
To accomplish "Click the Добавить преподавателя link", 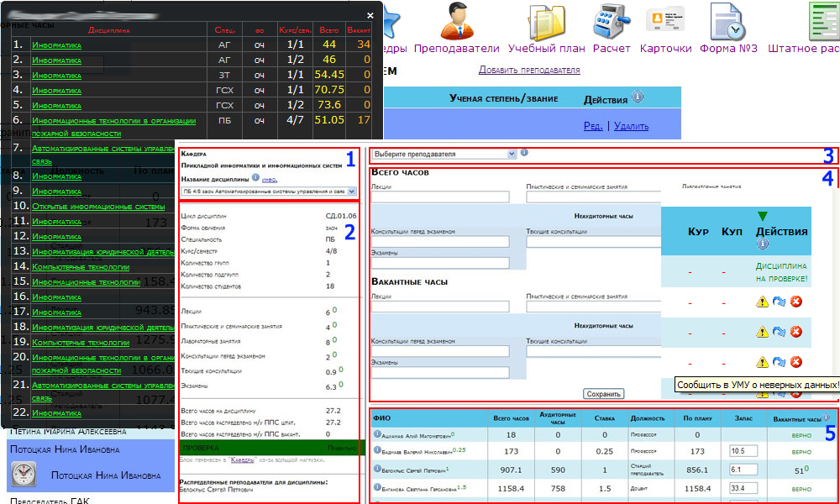I will [x=529, y=70].
